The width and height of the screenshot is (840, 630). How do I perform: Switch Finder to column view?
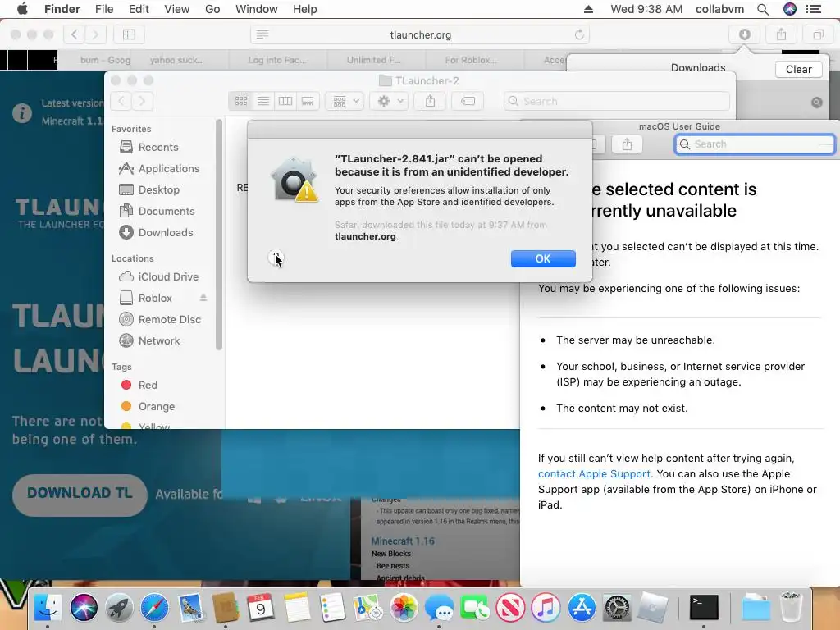(x=285, y=101)
